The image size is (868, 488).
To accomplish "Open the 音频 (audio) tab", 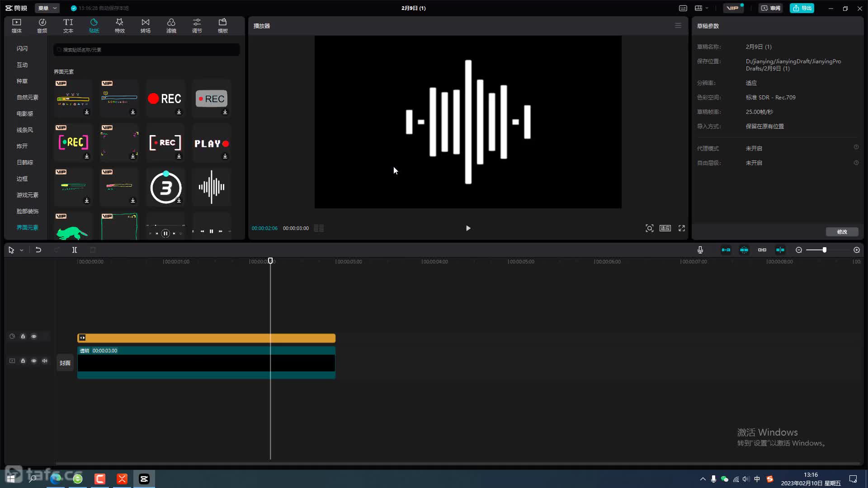I will click(42, 26).
